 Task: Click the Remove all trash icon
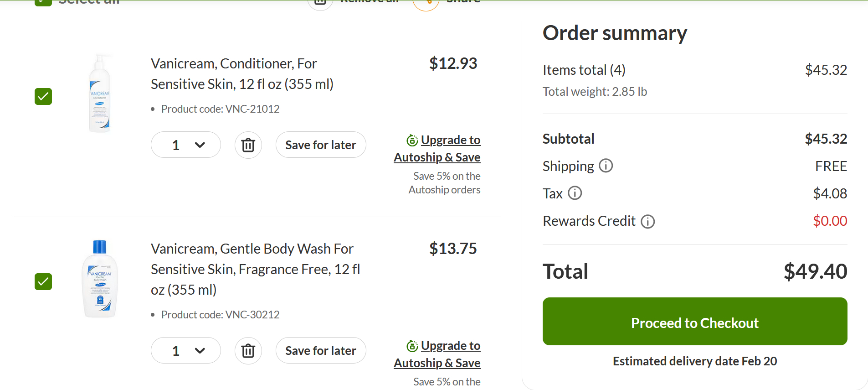[320, 2]
